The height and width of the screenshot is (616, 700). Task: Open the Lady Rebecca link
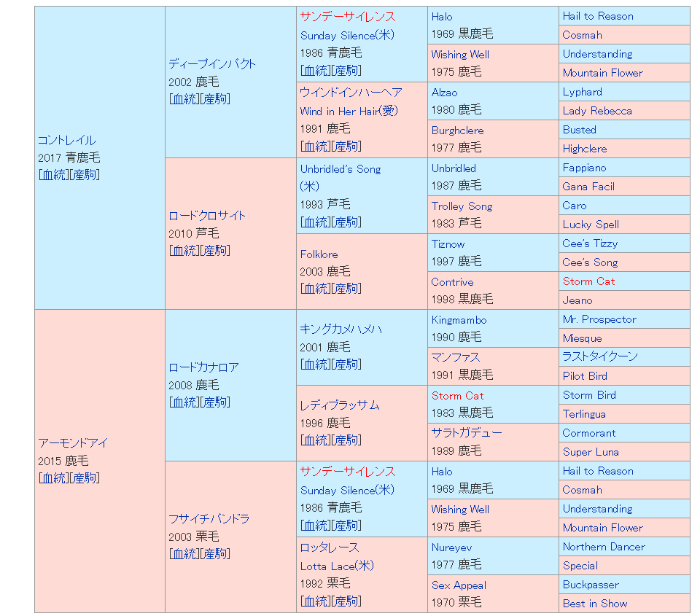[597, 111]
